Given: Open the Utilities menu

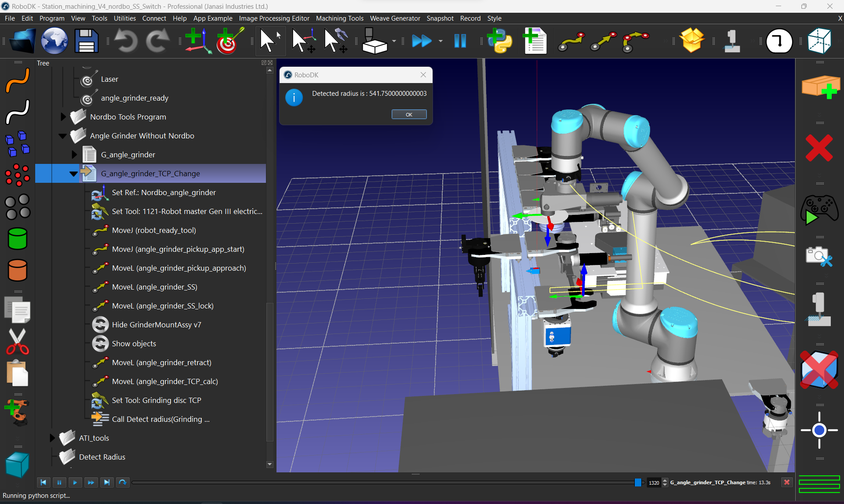Looking at the screenshot, I should (x=124, y=18).
